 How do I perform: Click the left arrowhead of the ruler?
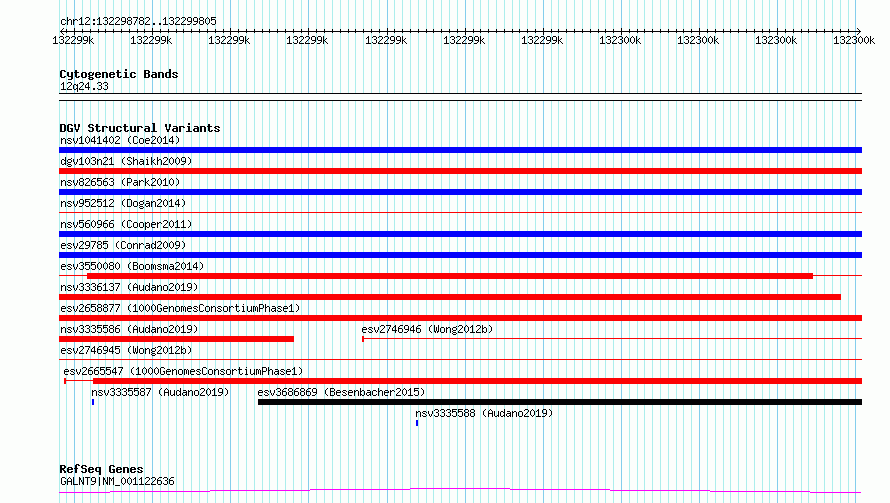pyautogui.click(x=62, y=31)
